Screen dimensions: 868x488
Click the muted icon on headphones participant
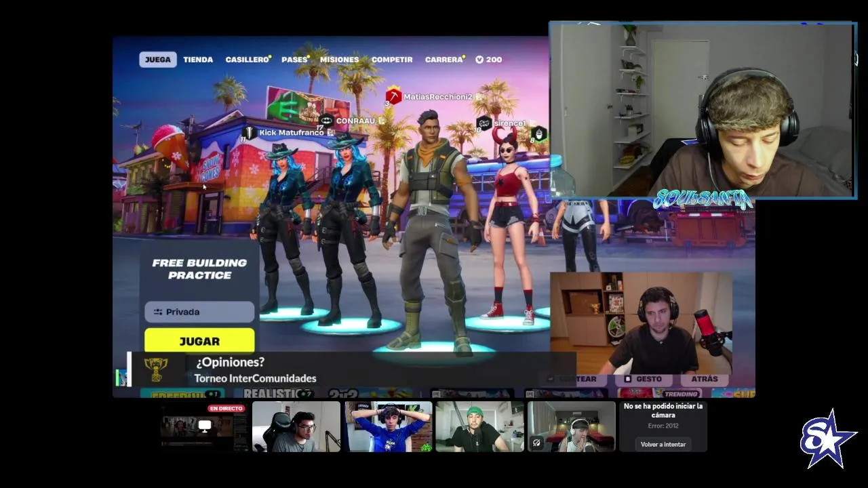(536, 443)
